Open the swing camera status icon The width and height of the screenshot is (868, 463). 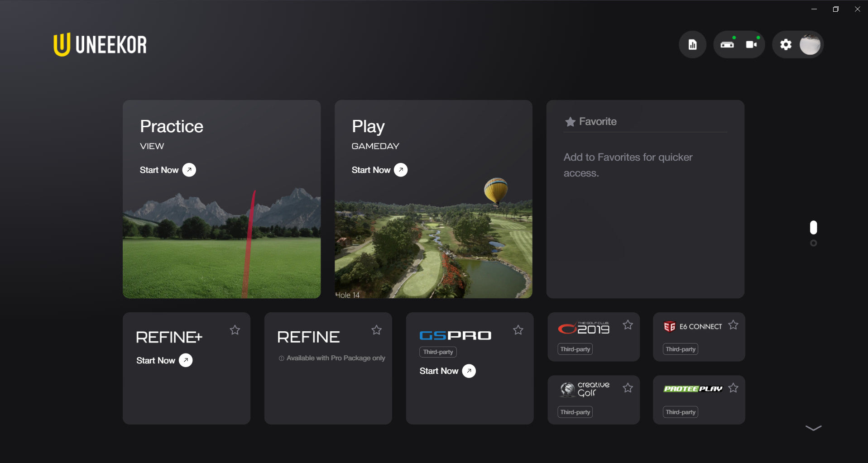point(752,44)
